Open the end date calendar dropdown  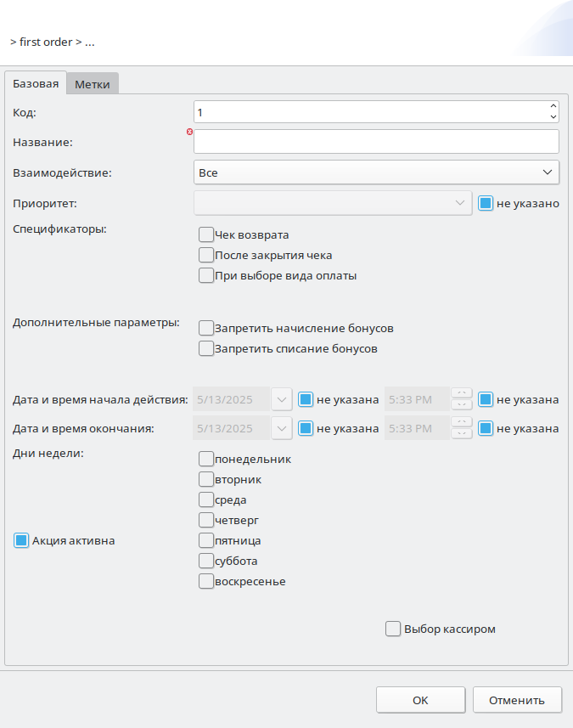point(281,428)
